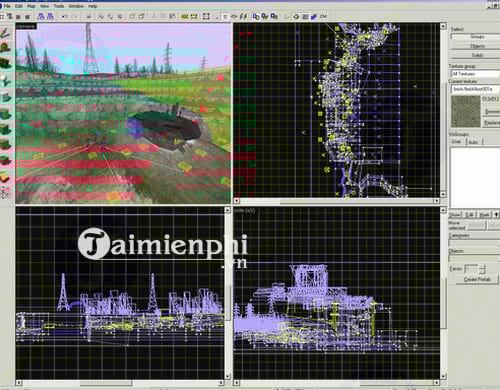Click scroll-down arrow of side view scrollbar
500x390 pixels.
point(443,377)
